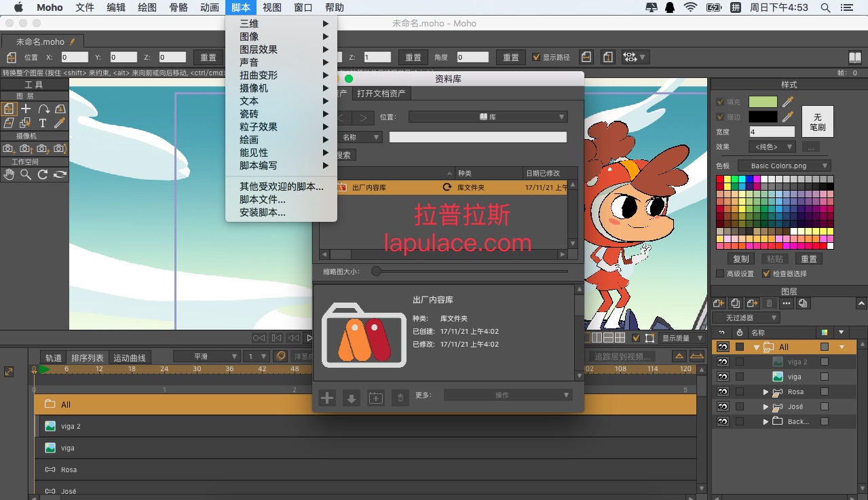The height and width of the screenshot is (500, 868).
Task: Click the delete trash icon in library
Action: click(x=400, y=398)
